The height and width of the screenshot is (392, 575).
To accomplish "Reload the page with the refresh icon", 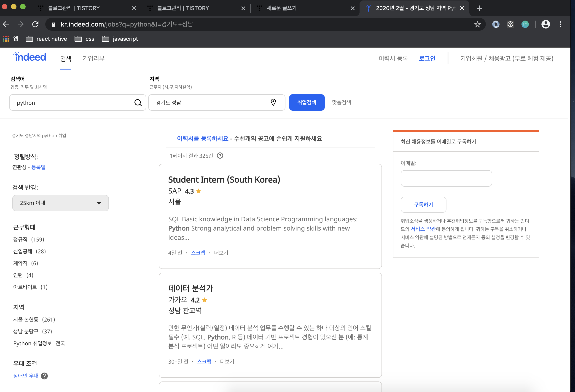I will click(x=35, y=24).
